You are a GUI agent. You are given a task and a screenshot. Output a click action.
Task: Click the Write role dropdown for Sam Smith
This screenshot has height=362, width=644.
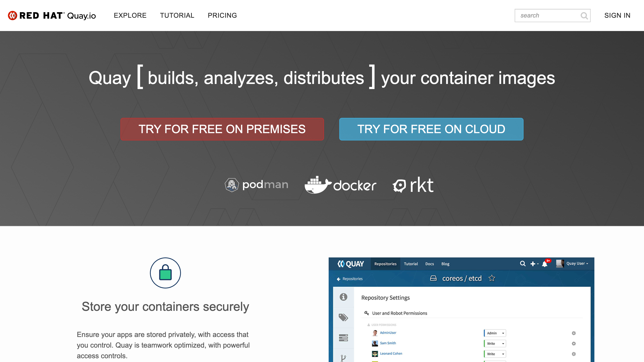(494, 343)
